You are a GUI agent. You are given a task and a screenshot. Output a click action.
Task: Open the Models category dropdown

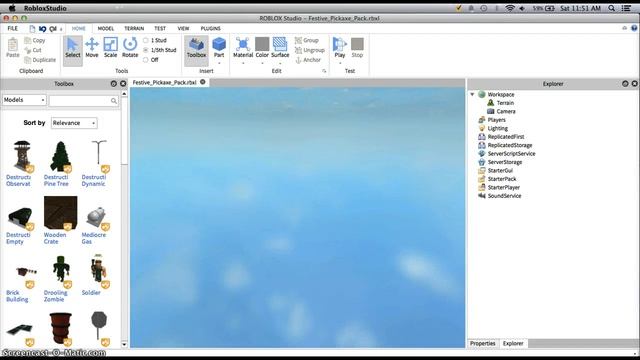click(x=24, y=100)
